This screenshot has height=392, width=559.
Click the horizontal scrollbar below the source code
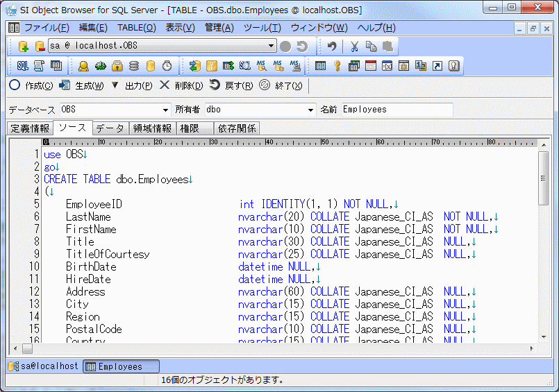(278, 348)
